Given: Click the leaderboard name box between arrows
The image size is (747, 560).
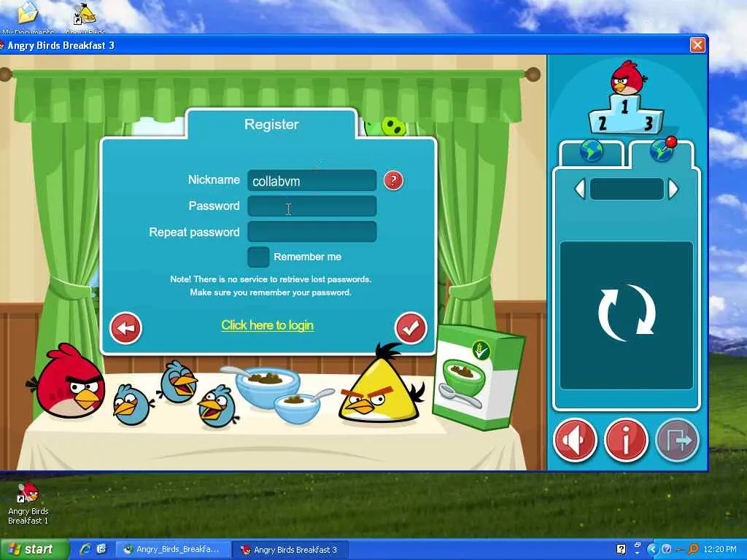Looking at the screenshot, I should tap(627, 190).
